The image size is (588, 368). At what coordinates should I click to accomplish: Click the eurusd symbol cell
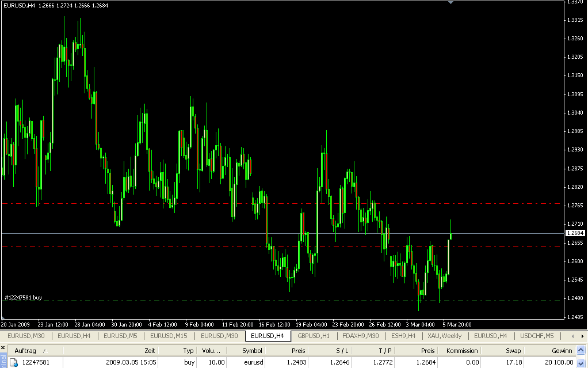254,362
